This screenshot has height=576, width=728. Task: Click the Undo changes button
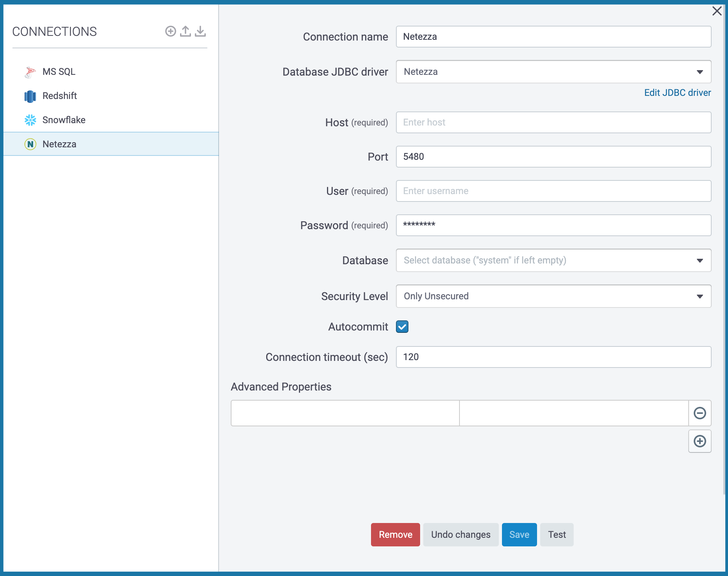[x=461, y=535]
